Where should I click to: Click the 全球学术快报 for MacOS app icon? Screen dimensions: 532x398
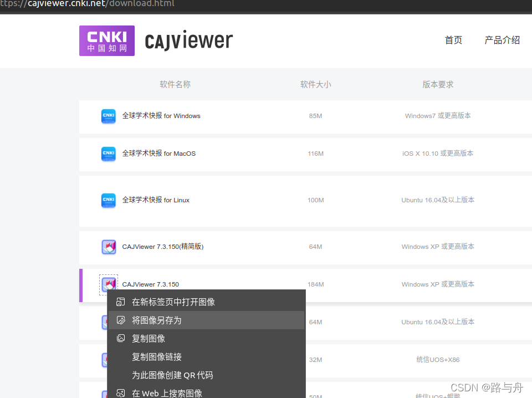(109, 154)
